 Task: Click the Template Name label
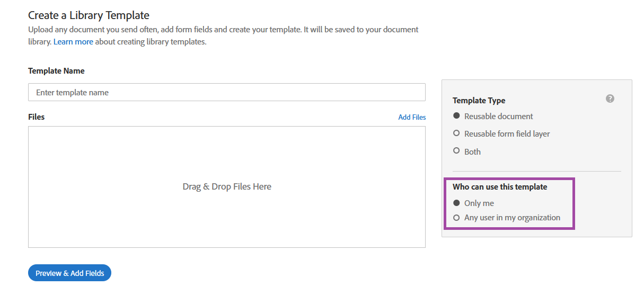[x=56, y=70]
